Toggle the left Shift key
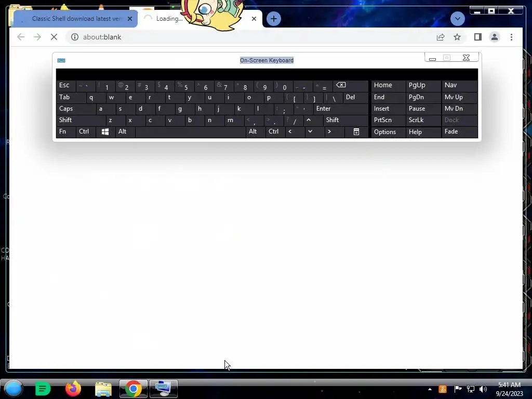Screen dimensions: 532x399 point(81,120)
